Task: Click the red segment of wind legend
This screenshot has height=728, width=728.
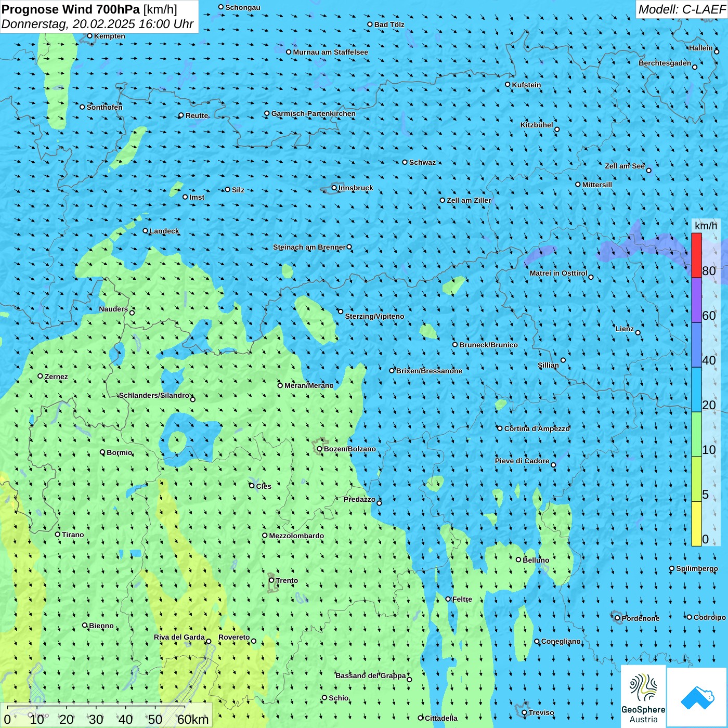Action: tap(696, 255)
